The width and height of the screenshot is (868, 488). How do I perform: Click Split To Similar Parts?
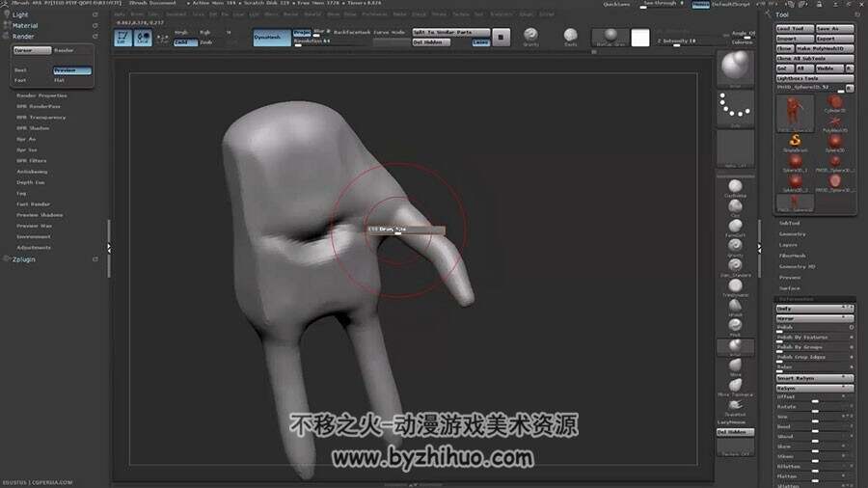point(450,32)
